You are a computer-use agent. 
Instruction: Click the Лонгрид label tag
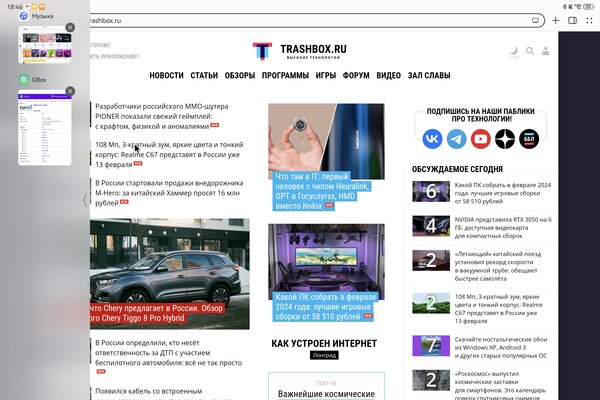pyautogui.click(x=324, y=355)
